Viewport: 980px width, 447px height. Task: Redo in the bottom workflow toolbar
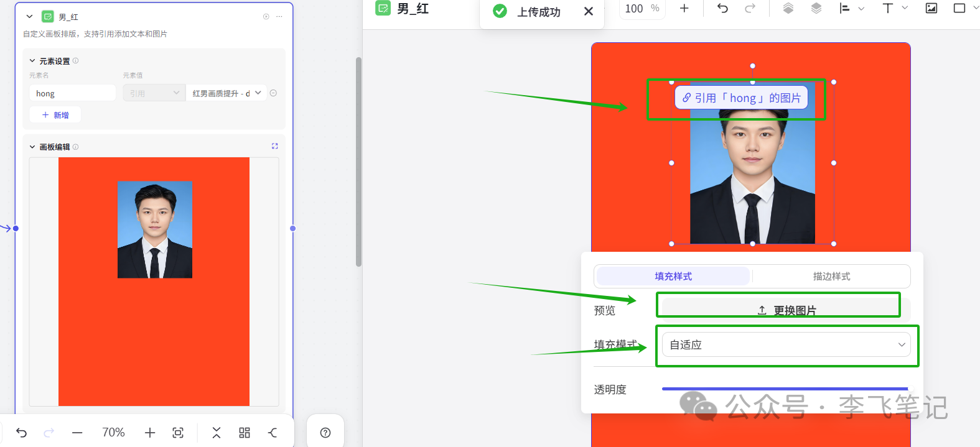(49, 433)
